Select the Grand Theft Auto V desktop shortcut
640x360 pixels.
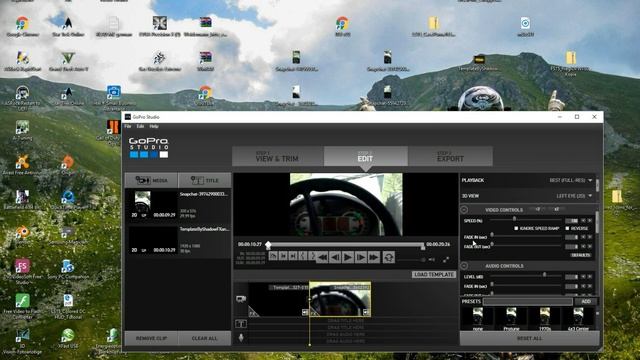pos(68,61)
